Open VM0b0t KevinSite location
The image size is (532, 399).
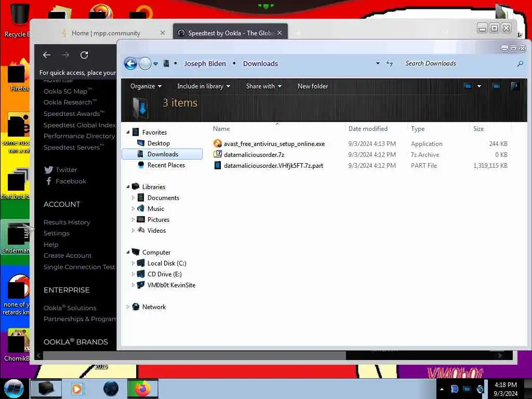171,285
